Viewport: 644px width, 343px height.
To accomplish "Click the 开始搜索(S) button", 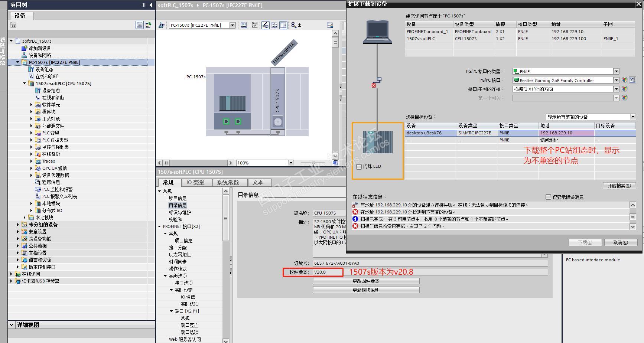I will click(x=619, y=186).
